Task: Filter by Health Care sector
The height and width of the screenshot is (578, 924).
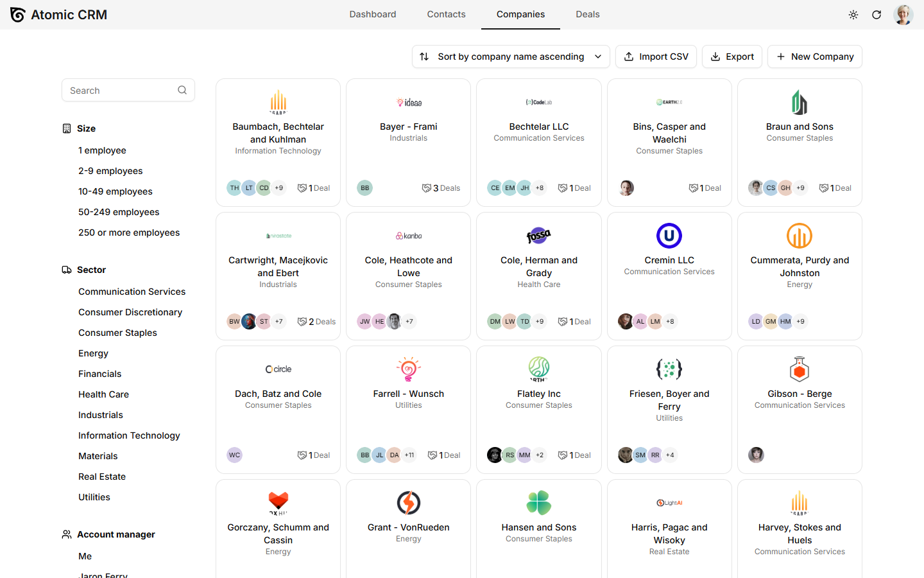Action: click(x=103, y=394)
